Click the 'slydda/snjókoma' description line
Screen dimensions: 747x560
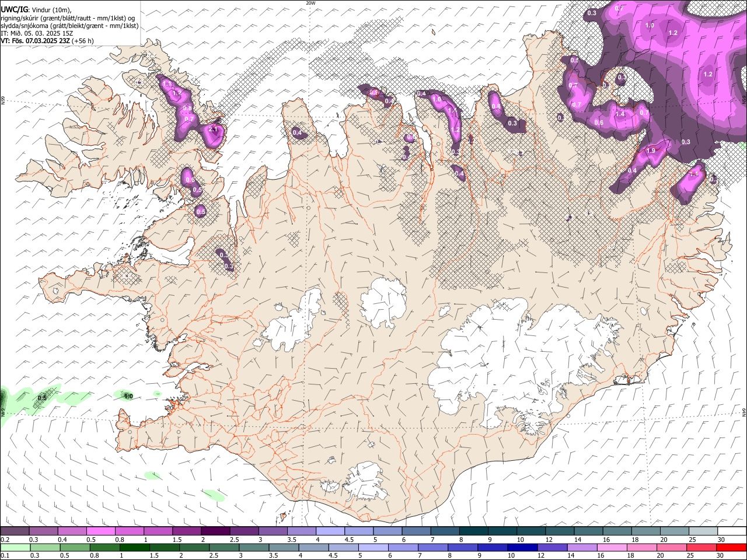[69, 26]
